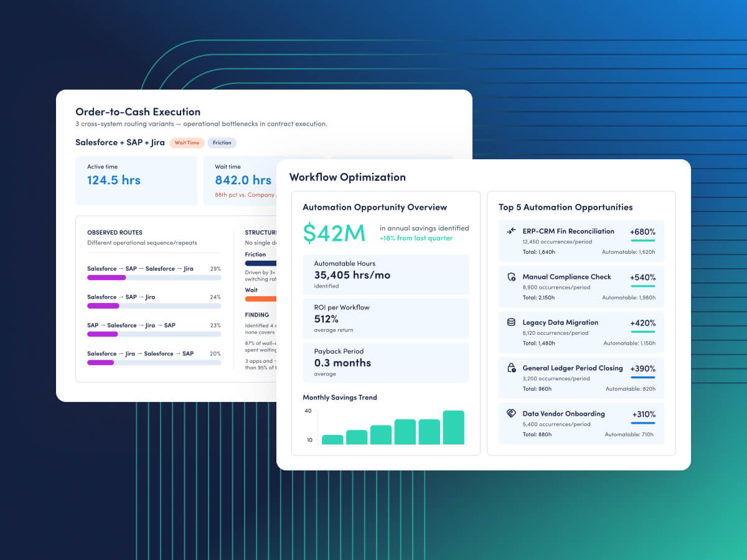
Task: Click the Automation Opportunity Overview heading
Action: (x=375, y=207)
